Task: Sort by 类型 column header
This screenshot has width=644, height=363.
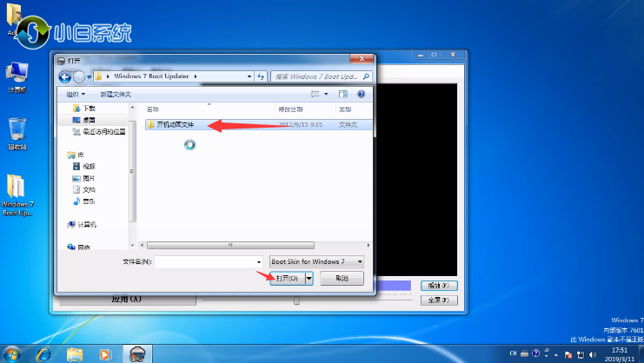Action: 345,109
